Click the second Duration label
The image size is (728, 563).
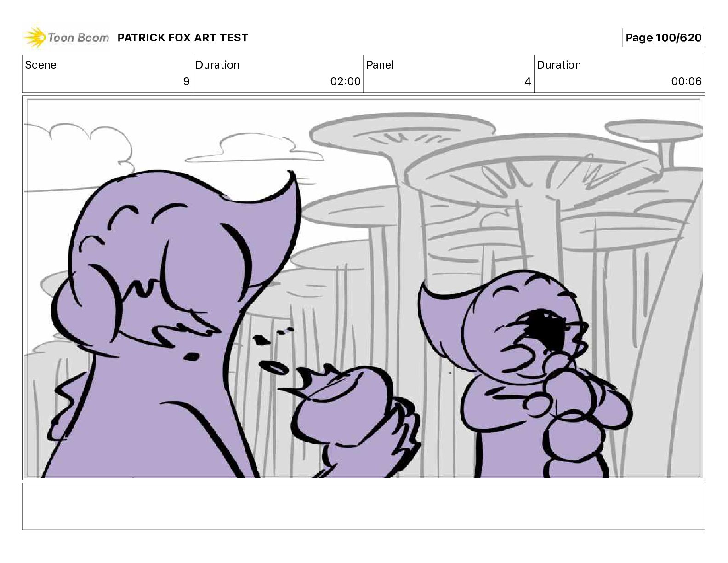tap(559, 65)
